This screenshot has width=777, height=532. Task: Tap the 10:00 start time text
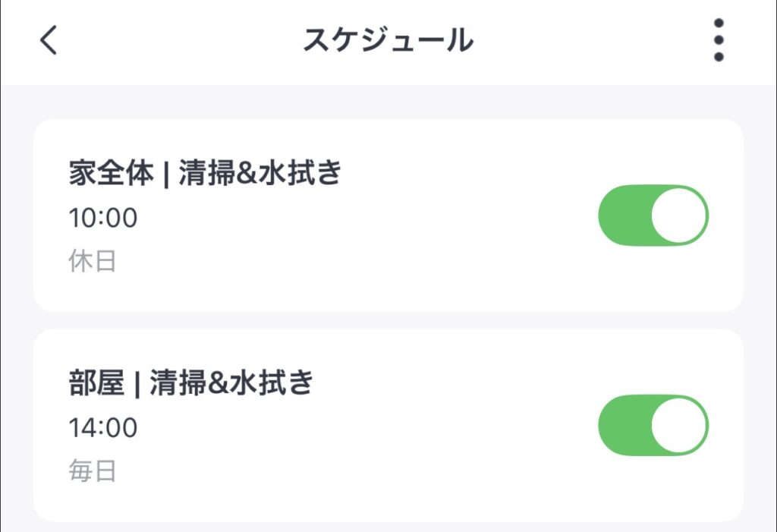click(103, 219)
